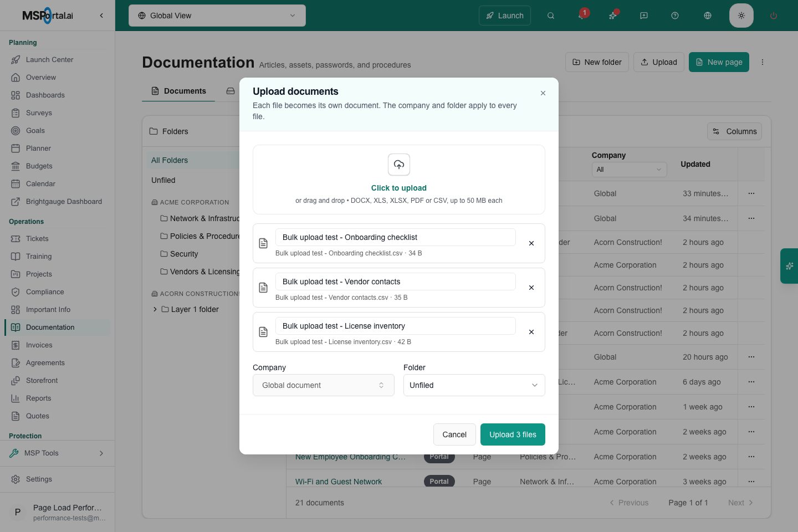
Task: Open row actions for 6 days ago document
Action: coord(751,382)
